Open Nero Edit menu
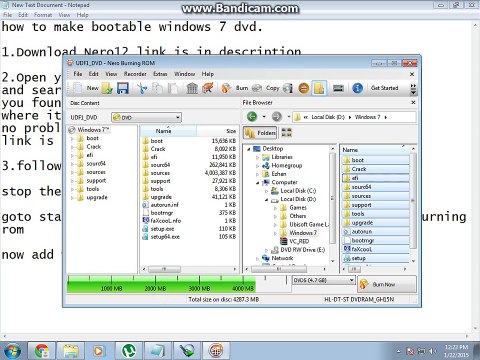 pos(94,74)
